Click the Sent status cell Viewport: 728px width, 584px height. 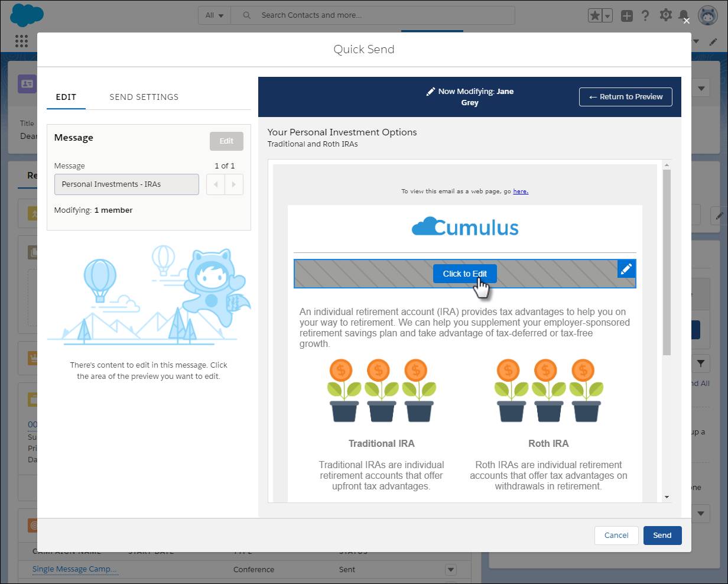[x=347, y=570]
